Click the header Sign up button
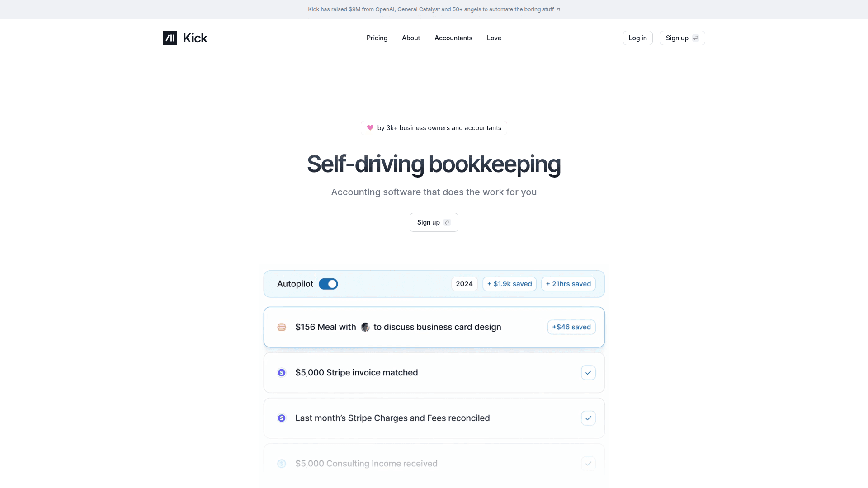This screenshot has height=488, width=868. [x=682, y=38]
